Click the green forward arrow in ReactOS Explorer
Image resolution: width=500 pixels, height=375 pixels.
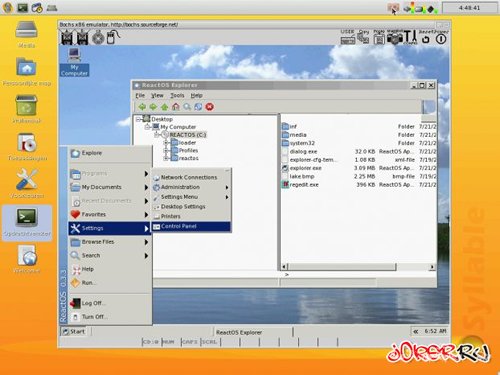pyautogui.click(x=153, y=107)
